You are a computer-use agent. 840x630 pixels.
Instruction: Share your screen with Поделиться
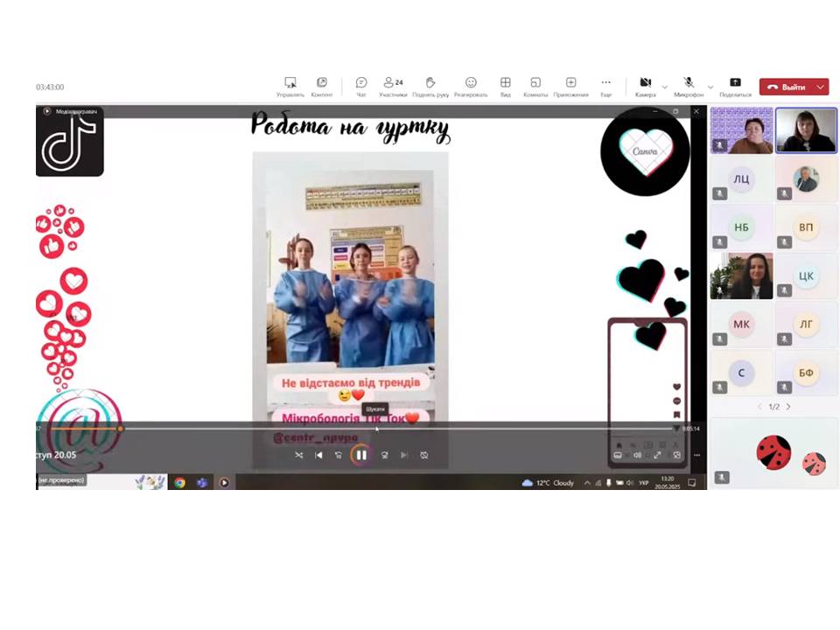point(736,87)
